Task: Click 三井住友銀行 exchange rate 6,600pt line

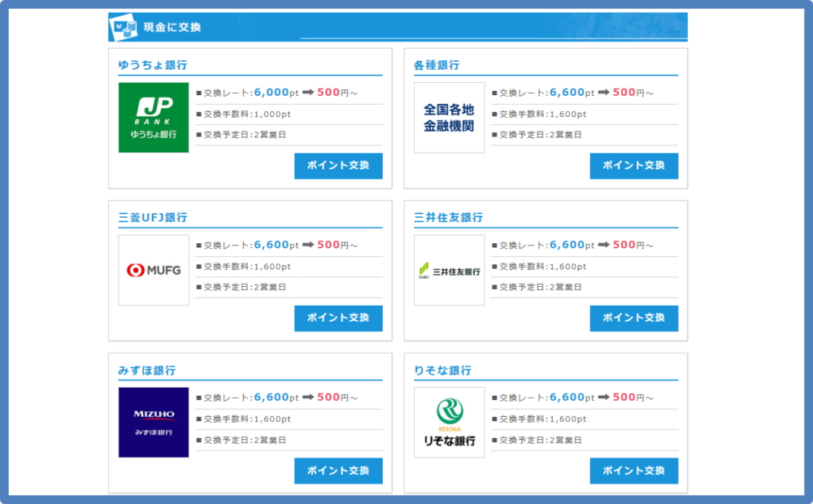Action: tap(573, 245)
